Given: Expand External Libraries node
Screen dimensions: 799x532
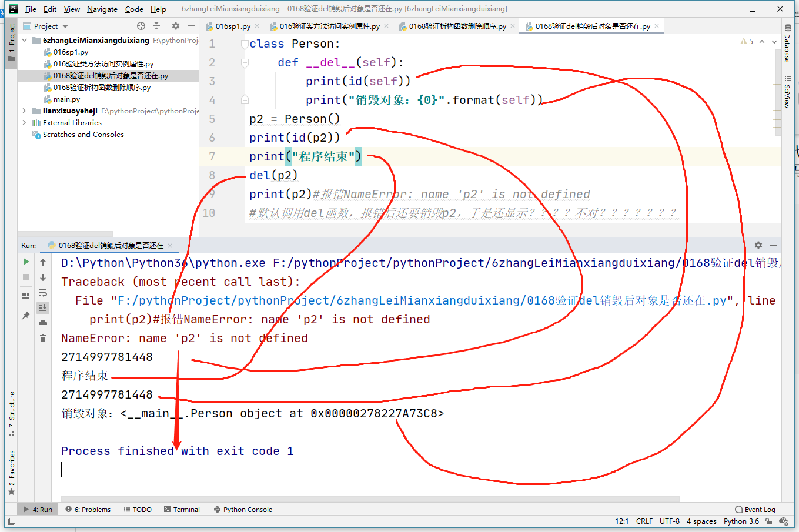Looking at the screenshot, I should pyautogui.click(x=24, y=122).
